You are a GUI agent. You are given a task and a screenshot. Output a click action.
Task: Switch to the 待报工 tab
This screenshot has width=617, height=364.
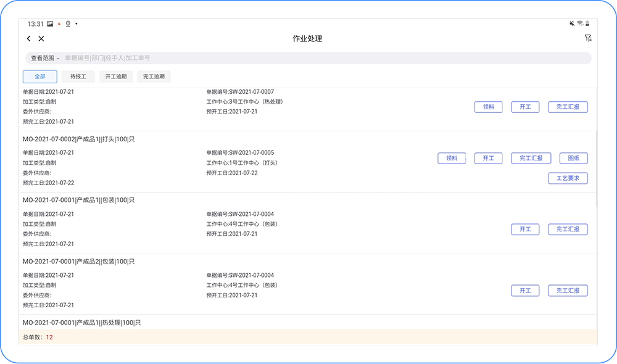tap(78, 77)
